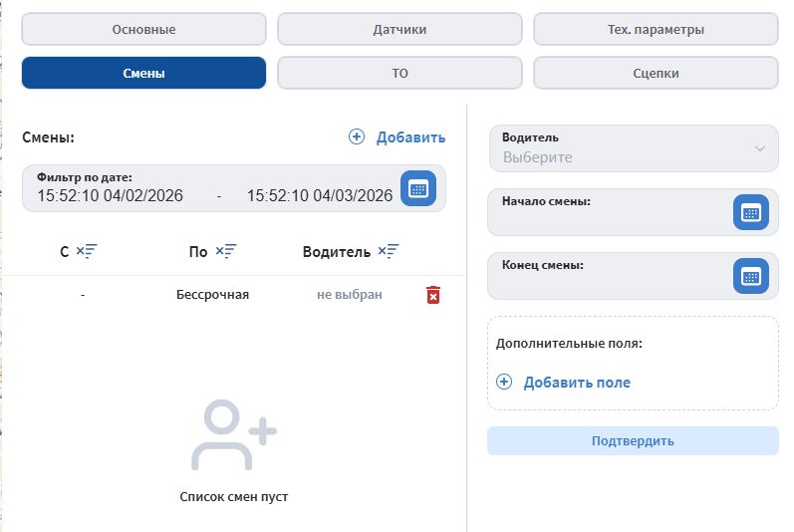Delete the Бессрочная shift row
The height and width of the screenshot is (532, 794).
[433, 295]
